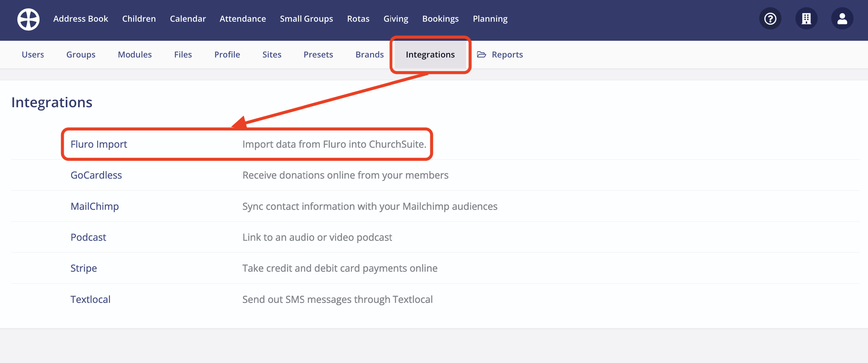Image resolution: width=868 pixels, height=363 pixels.
Task: Open the Podcast link integration
Action: [88, 237]
